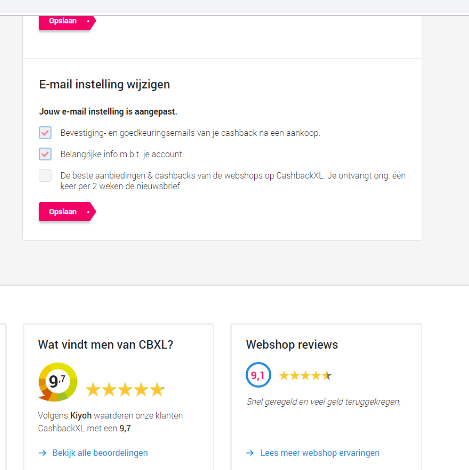Uncheck Belangrijke info account checkbox
The width and height of the screenshot is (469, 470).
point(45,154)
